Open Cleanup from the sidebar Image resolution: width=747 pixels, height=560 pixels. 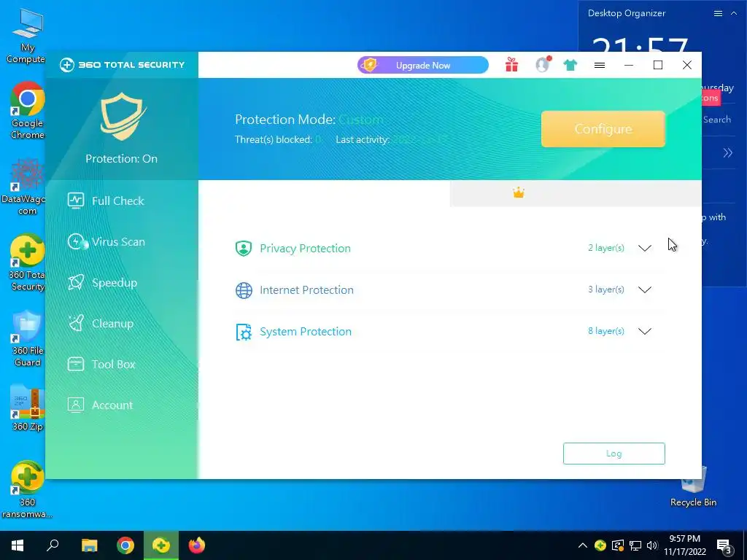pyautogui.click(x=100, y=324)
